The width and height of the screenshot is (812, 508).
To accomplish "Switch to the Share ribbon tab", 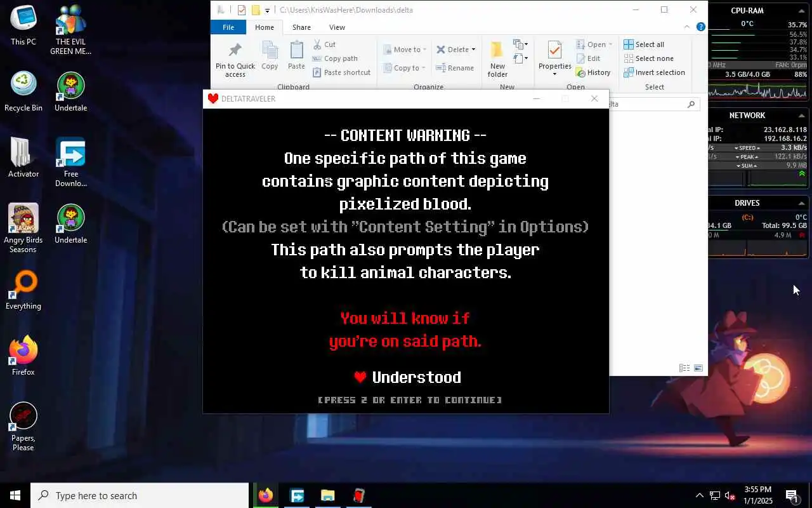I will pos(301,27).
